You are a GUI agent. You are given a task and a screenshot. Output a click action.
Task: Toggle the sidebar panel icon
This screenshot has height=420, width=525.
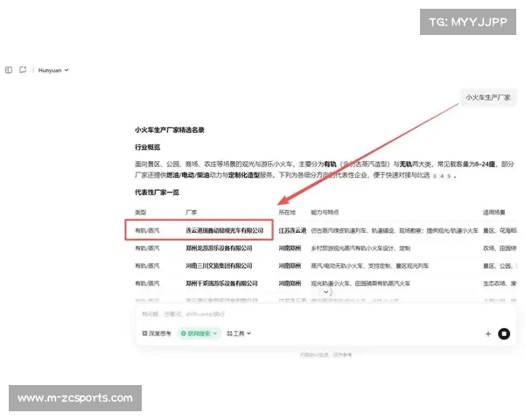tap(9, 70)
